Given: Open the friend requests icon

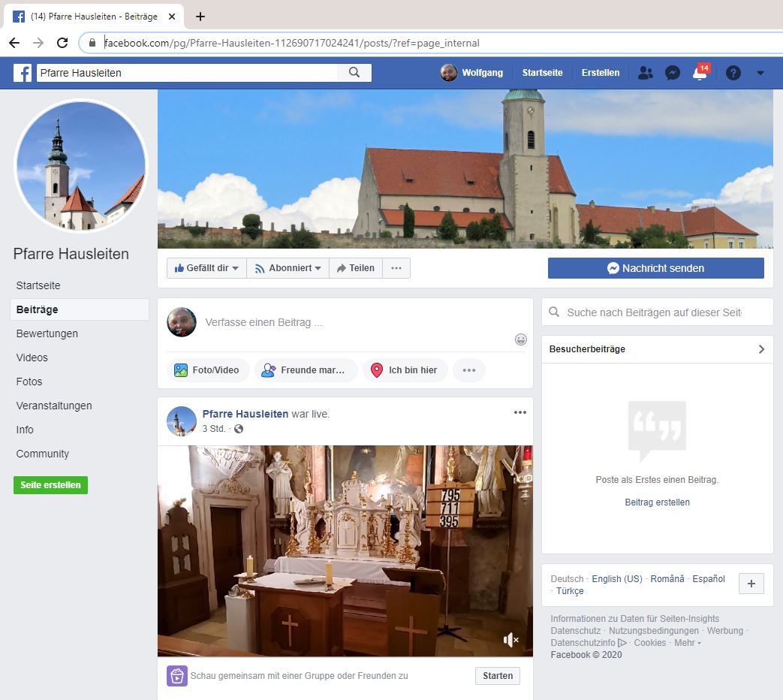Looking at the screenshot, I should 645,73.
